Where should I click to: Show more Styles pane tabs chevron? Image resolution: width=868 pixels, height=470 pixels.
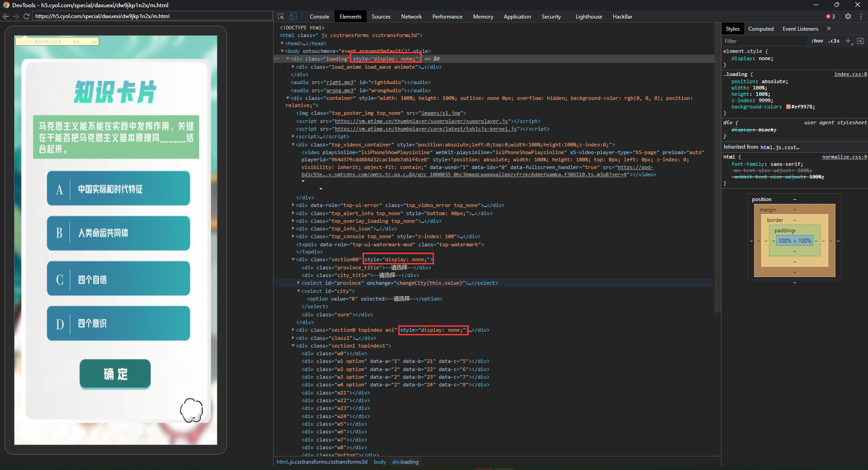click(x=829, y=28)
